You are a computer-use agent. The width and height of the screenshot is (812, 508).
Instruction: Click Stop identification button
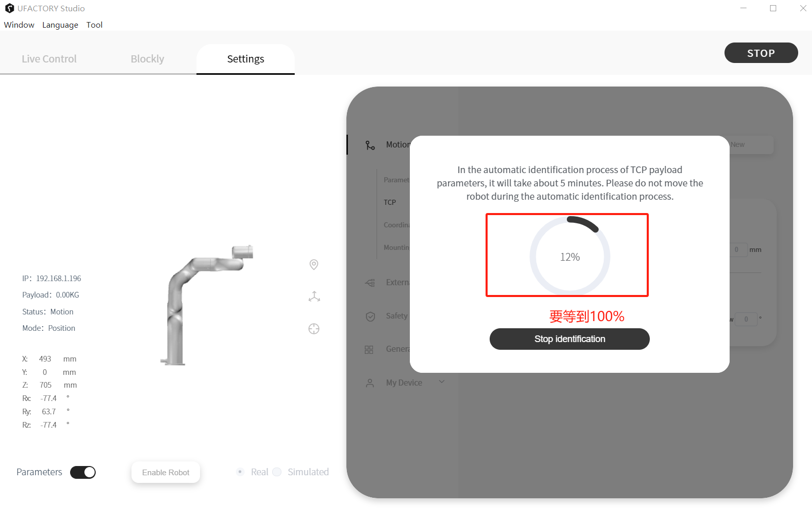tap(569, 339)
